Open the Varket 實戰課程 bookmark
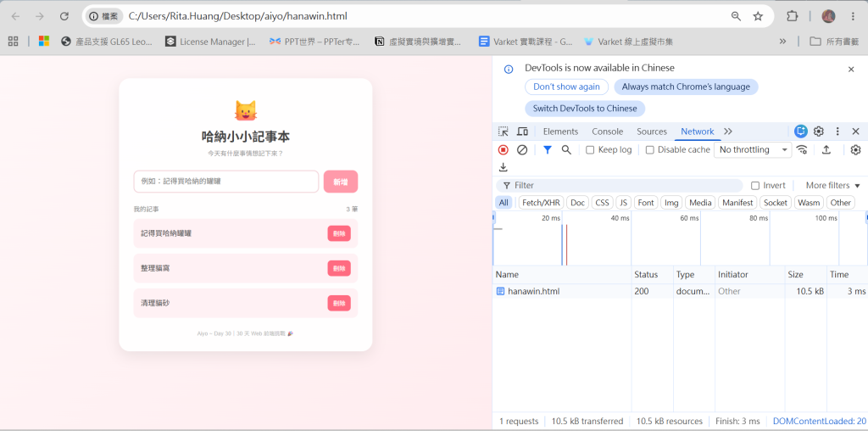This screenshot has height=431, width=868. coord(526,41)
